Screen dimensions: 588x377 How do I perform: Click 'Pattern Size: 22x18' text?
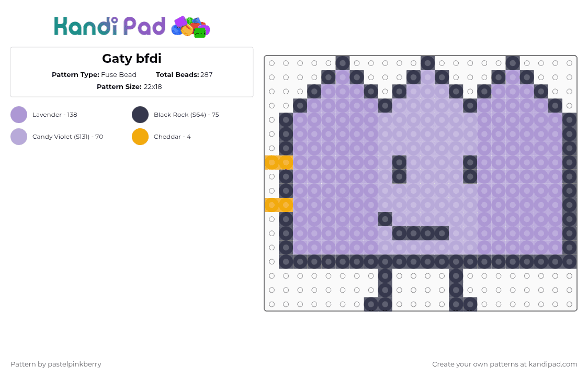click(x=129, y=87)
